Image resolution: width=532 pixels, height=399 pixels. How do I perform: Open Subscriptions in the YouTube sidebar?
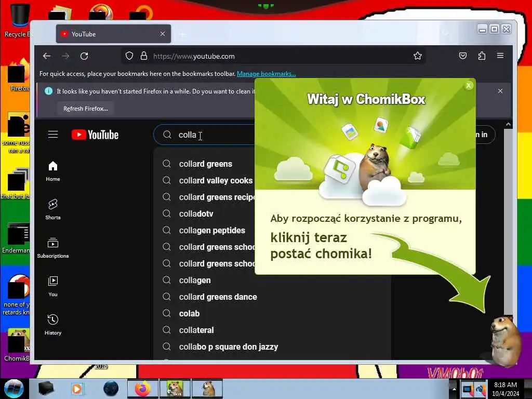point(53,248)
